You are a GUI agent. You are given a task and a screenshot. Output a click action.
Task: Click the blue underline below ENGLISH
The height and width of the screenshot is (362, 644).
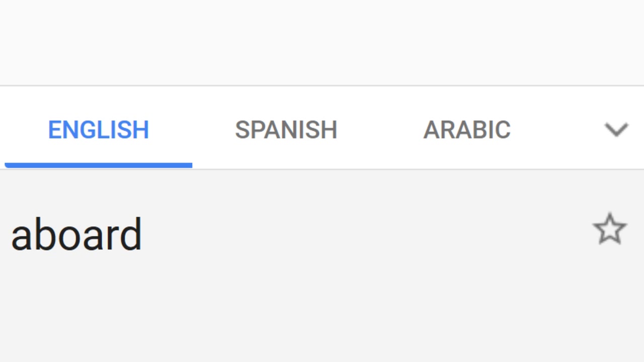point(99,165)
